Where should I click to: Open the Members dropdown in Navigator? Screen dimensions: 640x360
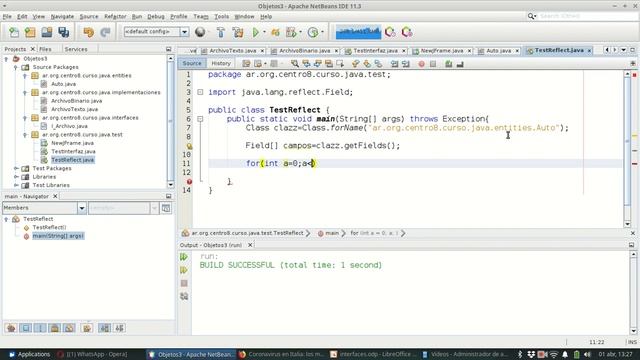tap(81, 208)
